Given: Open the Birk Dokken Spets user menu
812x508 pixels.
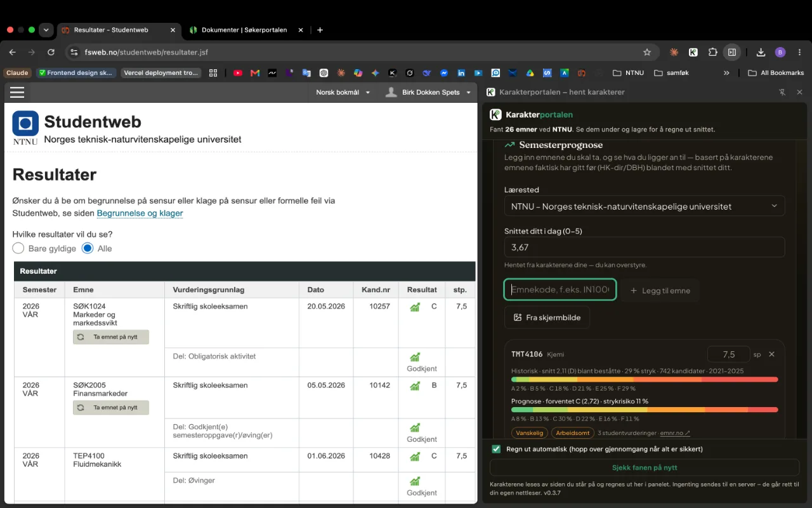Looking at the screenshot, I should 429,93.
